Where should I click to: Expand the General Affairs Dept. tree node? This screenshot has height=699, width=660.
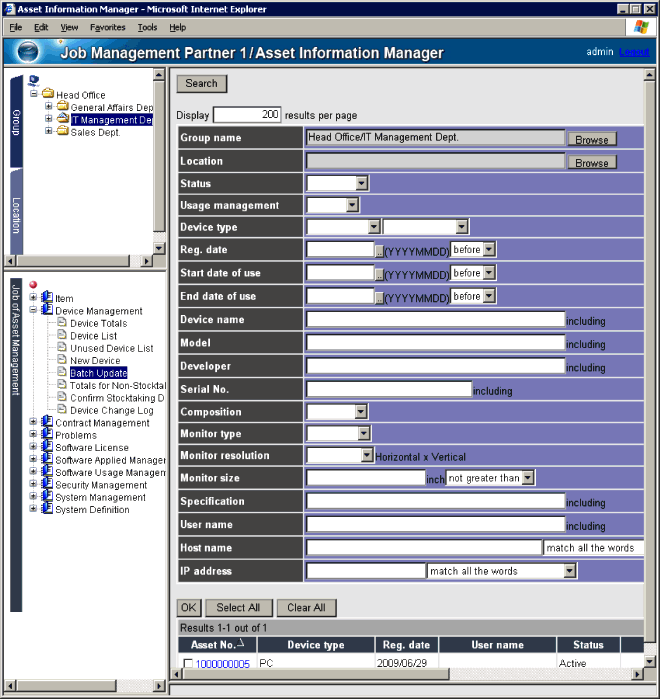pos(48,107)
